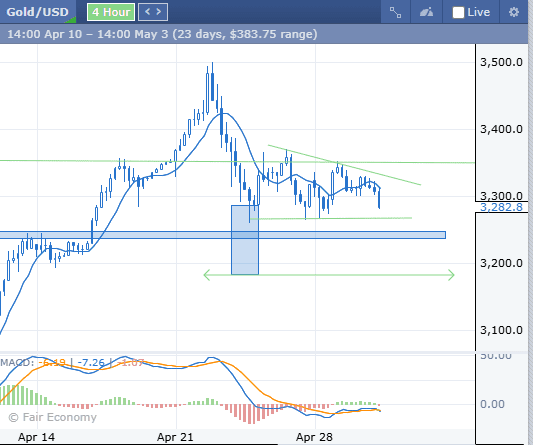Click the 3,200.0 price axis label
This screenshot has width=533, height=445.
pyautogui.click(x=501, y=263)
